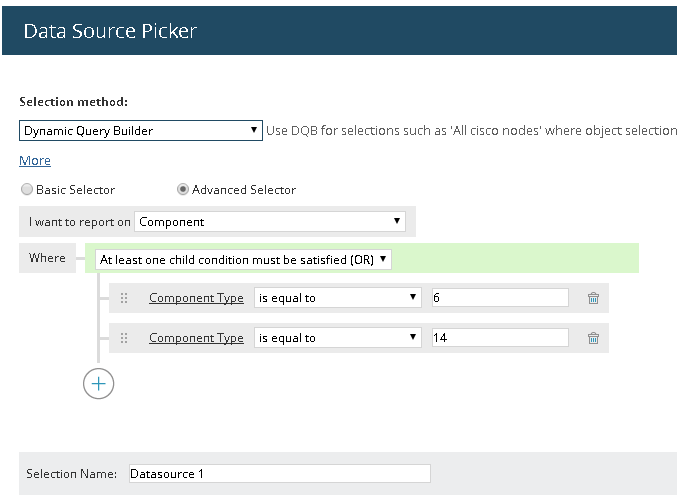Click the Selection Name text field
The image size is (677, 495).
coord(278,474)
